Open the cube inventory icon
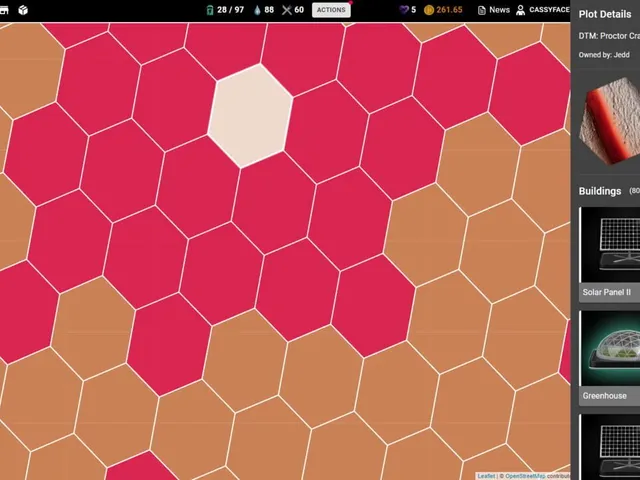This screenshot has width=640, height=480. pyautogui.click(x=23, y=10)
